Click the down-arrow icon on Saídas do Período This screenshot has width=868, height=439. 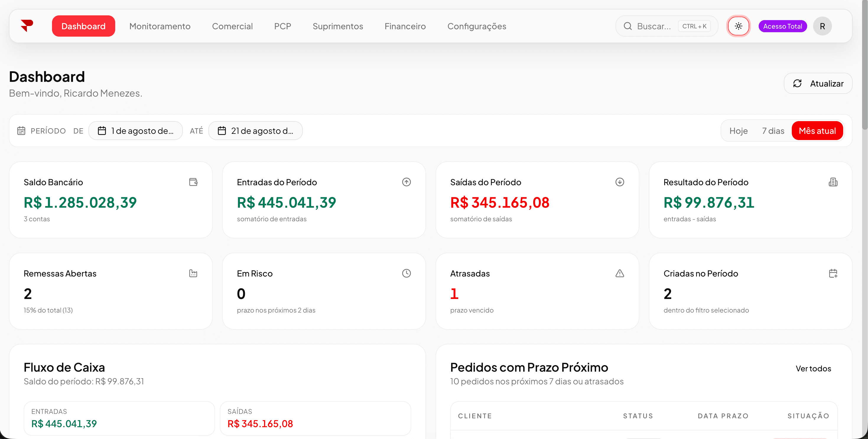[x=620, y=182]
